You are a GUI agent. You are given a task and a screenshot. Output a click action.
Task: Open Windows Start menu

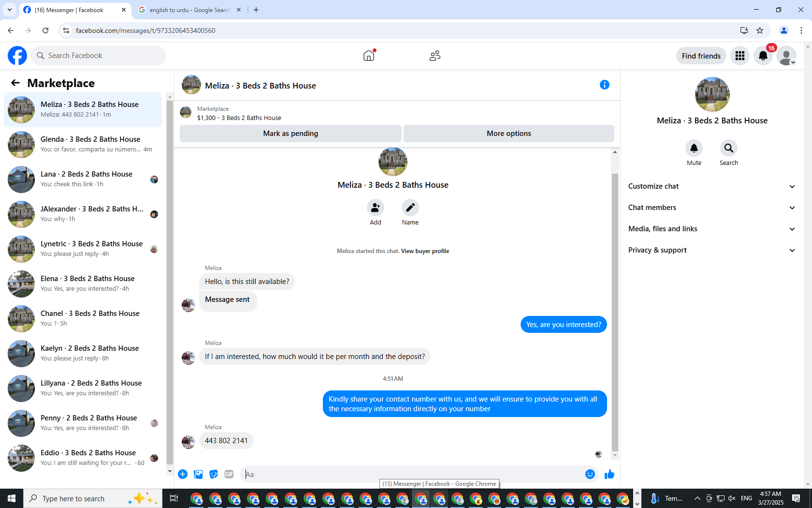point(12,498)
